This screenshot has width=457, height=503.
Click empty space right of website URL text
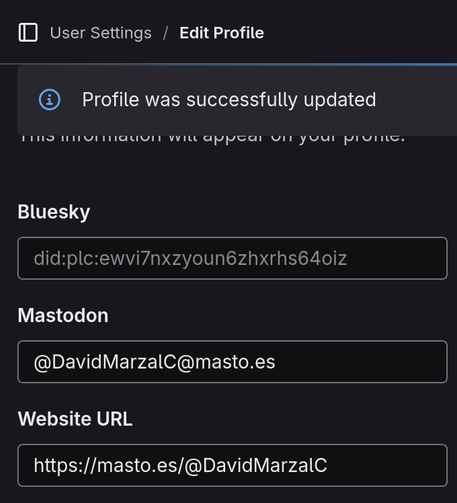[x=387, y=465]
